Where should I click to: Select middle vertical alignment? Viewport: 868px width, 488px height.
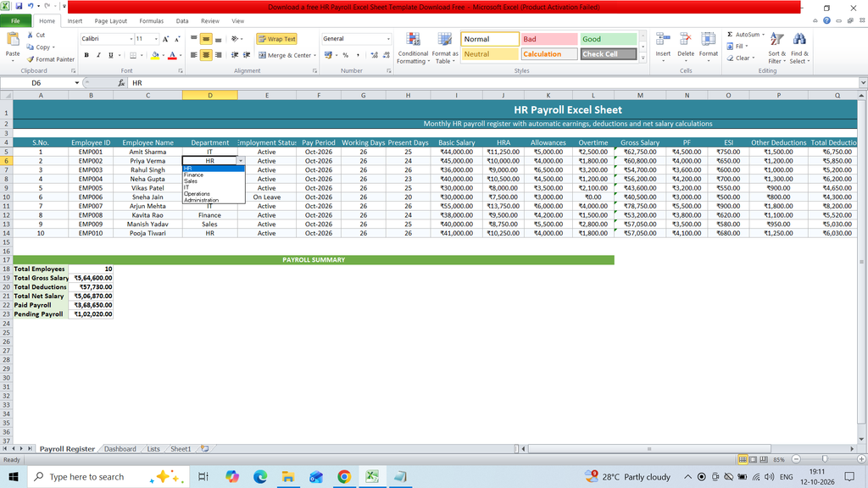[206, 39]
